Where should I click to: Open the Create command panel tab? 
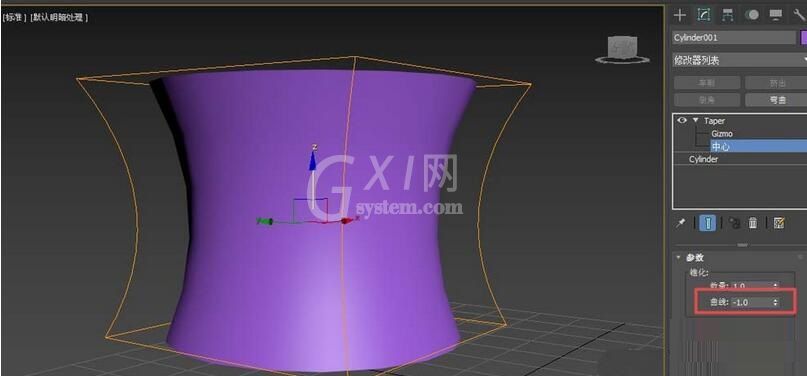coord(680,15)
